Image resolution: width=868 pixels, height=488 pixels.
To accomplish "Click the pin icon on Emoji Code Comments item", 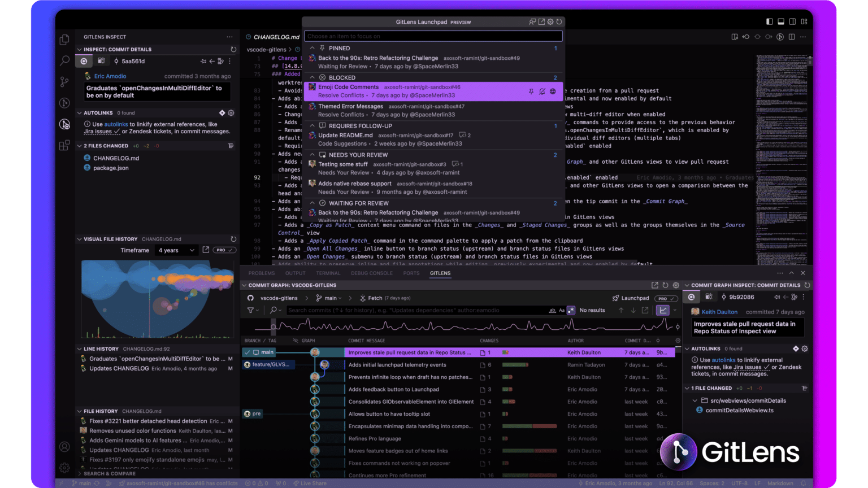I will [532, 91].
